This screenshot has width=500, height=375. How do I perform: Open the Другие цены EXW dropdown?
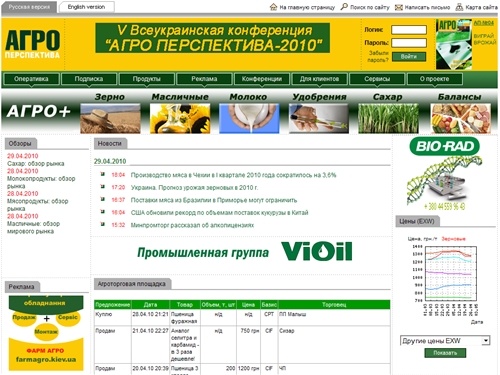445,341
